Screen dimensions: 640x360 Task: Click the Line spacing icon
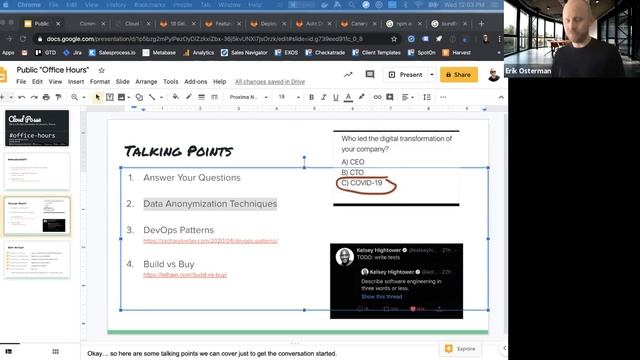point(427,97)
